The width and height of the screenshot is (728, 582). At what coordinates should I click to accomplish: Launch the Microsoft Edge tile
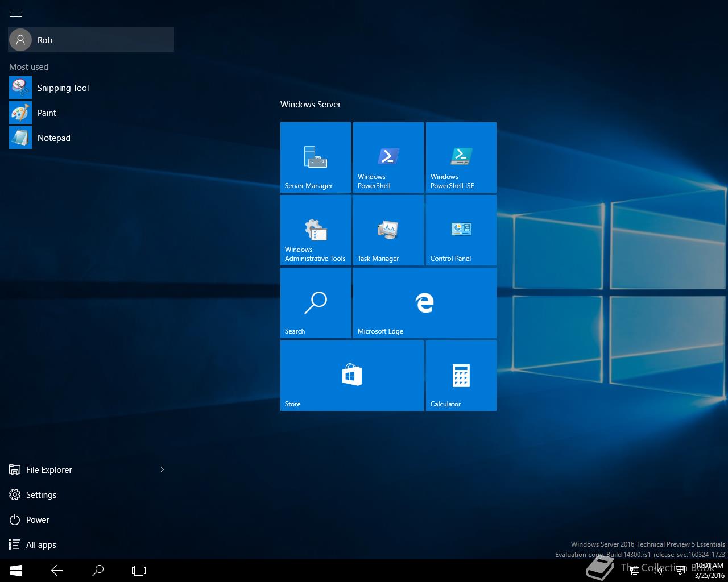point(425,303)
